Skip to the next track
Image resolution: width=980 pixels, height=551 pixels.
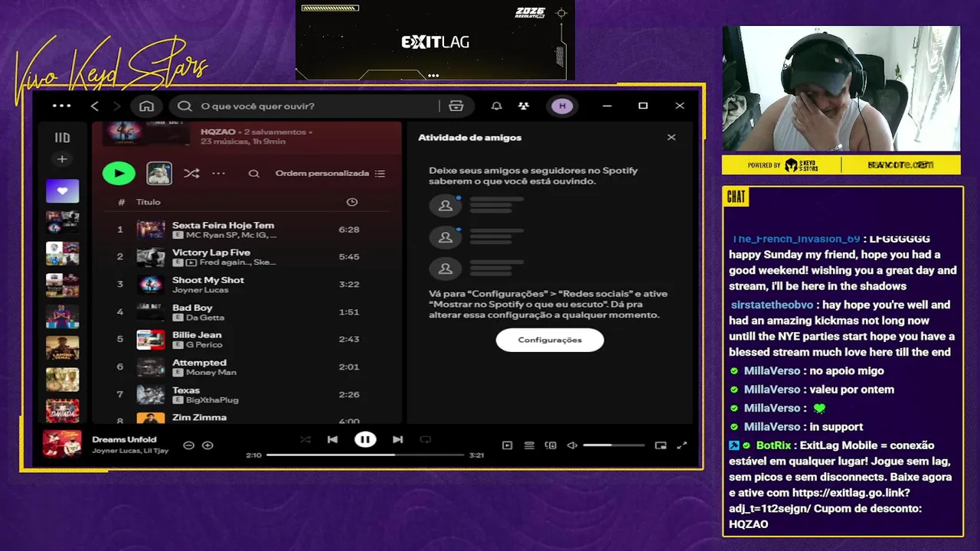397,439
